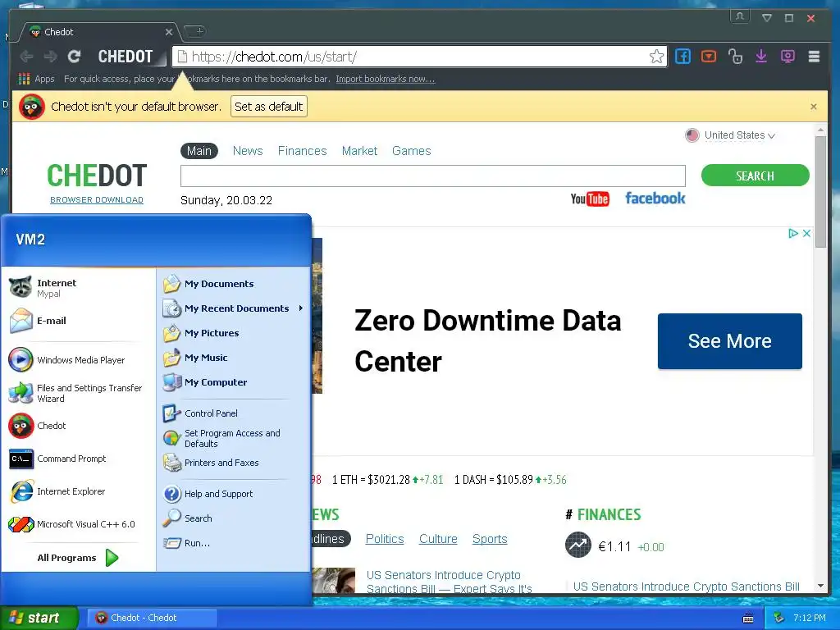
Task: Open a new tab with the plus button
Action: tap(195, 31)
